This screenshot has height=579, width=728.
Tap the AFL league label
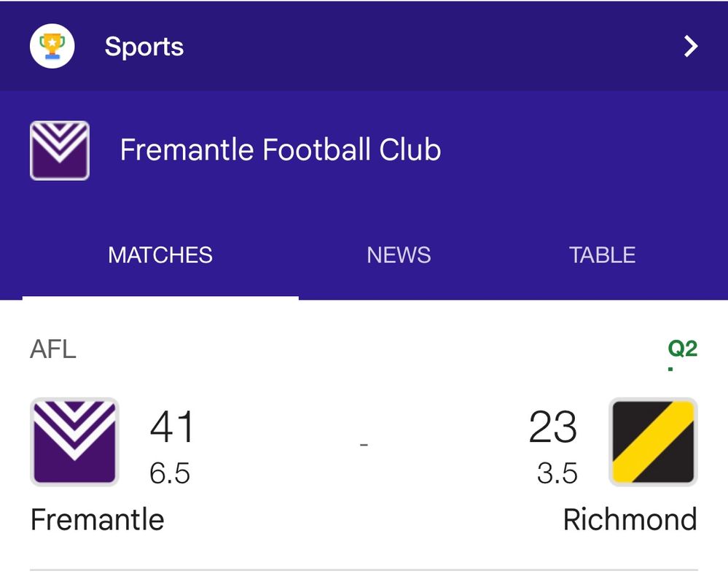(53, 349)
